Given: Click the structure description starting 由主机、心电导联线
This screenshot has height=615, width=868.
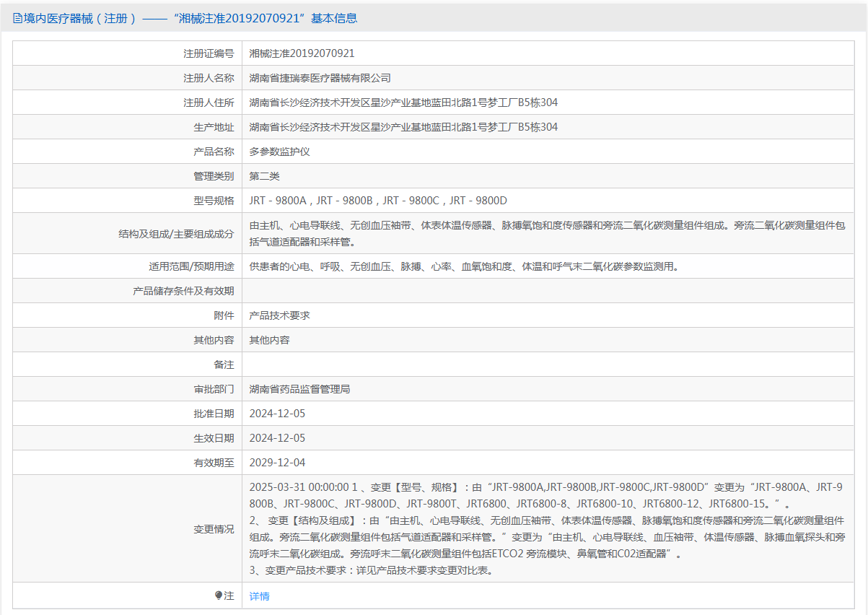Looking at the screenshot, I should [547, 233].
